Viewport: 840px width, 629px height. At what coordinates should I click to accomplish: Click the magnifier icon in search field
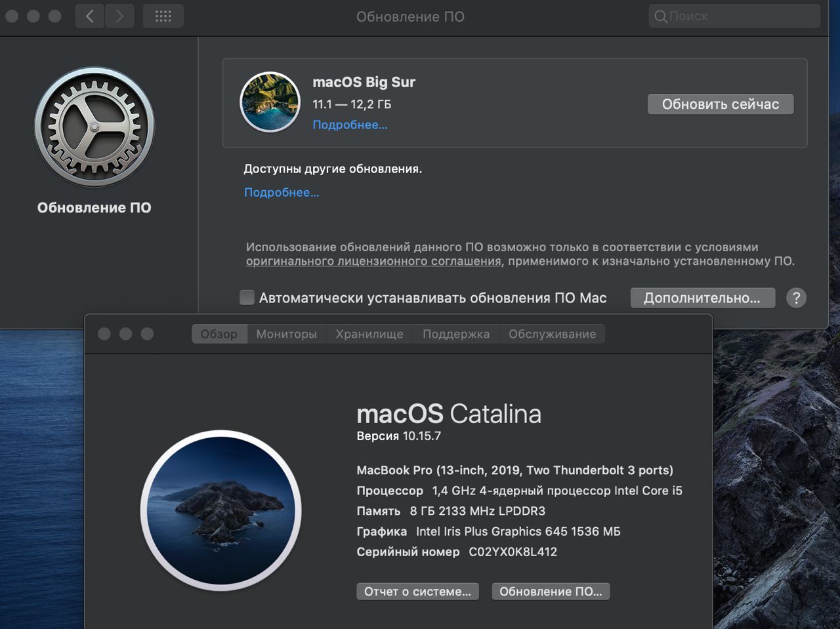coord(660,16)
